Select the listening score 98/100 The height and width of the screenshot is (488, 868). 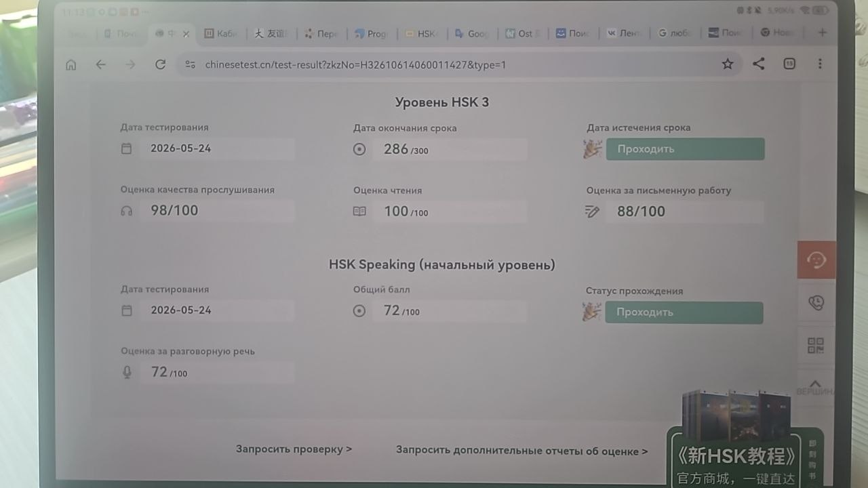174,210
